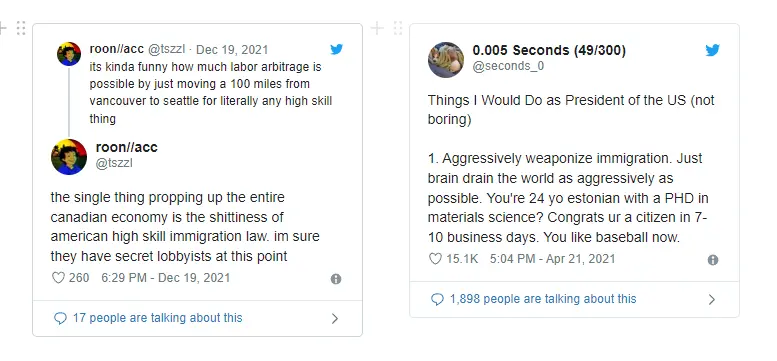Viewport: 777px width, 361px height.
Task: Add block with plus icon before second tweet
Action: 377,28
